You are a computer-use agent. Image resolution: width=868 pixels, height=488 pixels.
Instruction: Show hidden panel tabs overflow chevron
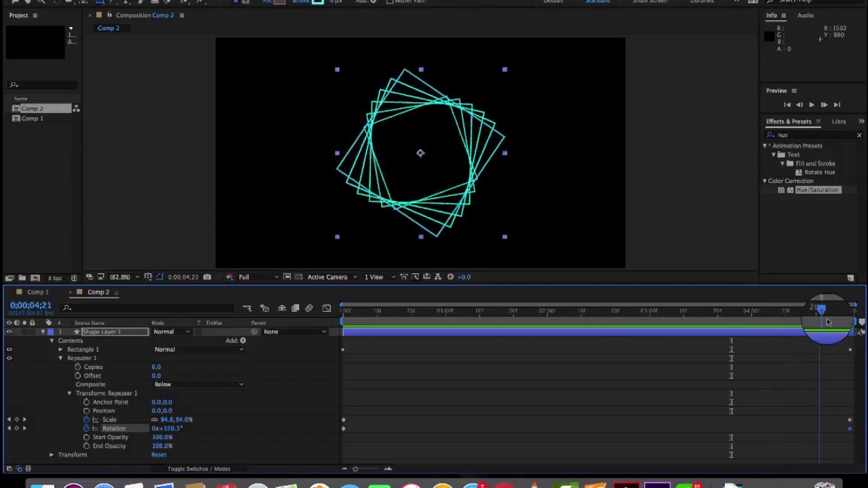pos(861,121)
